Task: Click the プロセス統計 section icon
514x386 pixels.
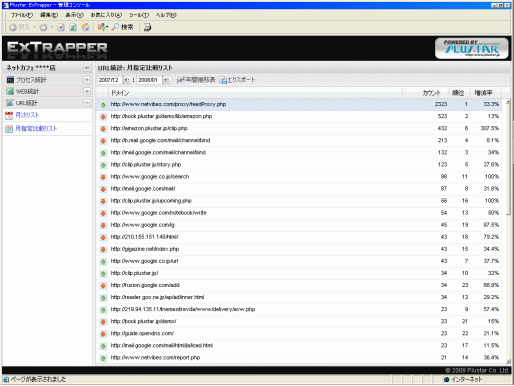Action: click(x=10, y=80)
